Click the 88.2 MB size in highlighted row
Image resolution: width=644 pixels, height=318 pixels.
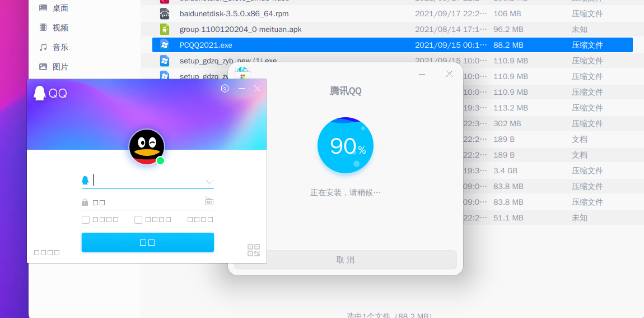pyautogui.click(x=508, y=45)
